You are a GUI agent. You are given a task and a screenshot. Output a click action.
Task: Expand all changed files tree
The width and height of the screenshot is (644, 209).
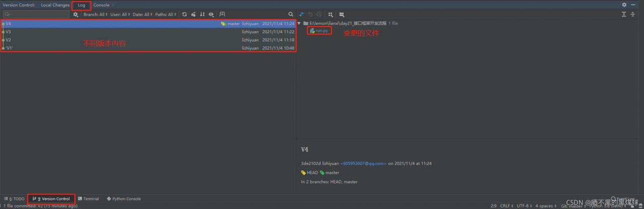624,15
